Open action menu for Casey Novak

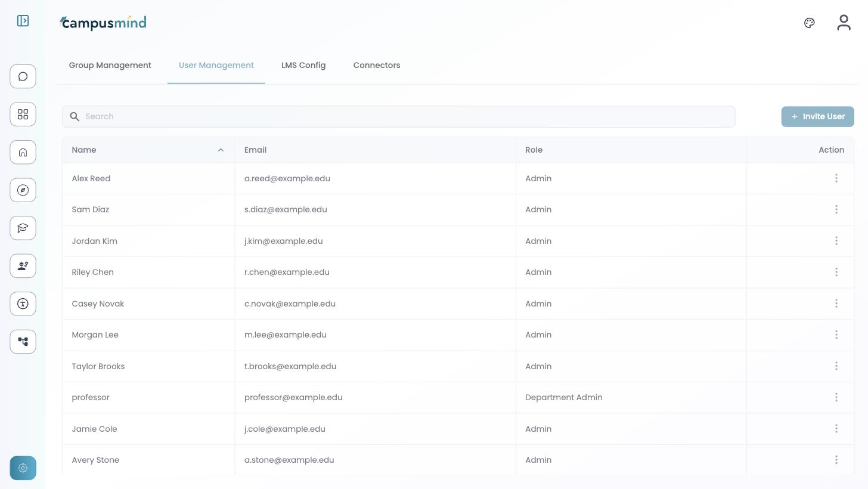click(x=836, y=304)
